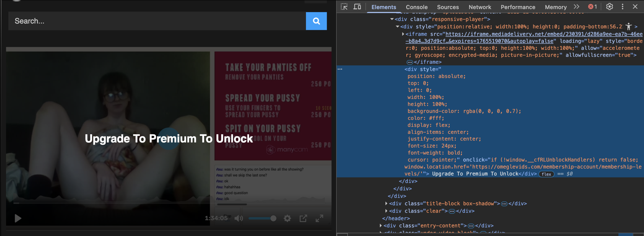Mute the video using speaker icon
This screenshot has width=644, height=236.
tap(239, 218)
